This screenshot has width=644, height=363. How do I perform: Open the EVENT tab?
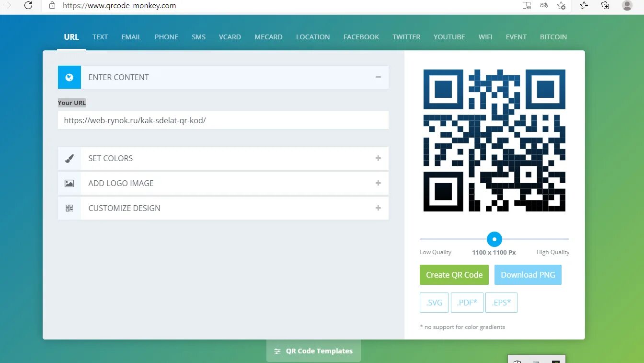516,37
